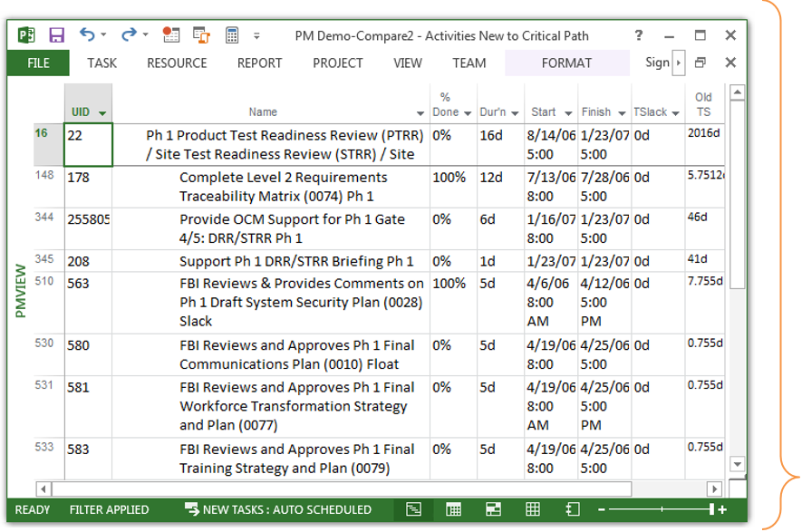Screen dimensions: 802x532
Task: Click the vertical scrollbar down arrow
Action: pyautogui.click(x=737, y=464)
